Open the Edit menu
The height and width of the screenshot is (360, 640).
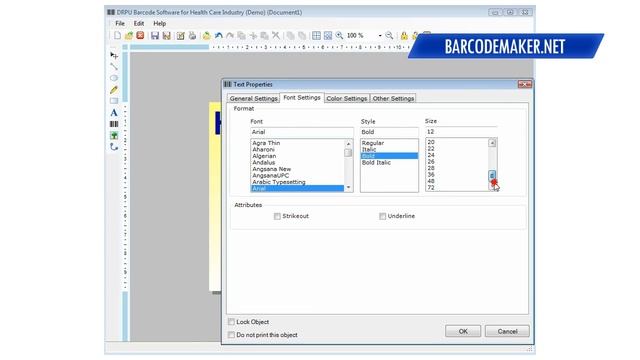(139, 24)
